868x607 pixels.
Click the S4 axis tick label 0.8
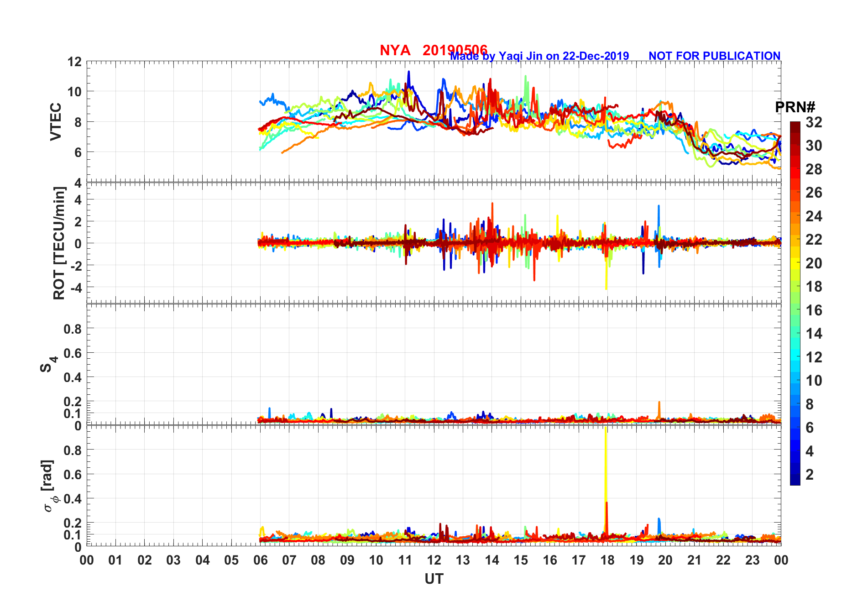(73, 329)
